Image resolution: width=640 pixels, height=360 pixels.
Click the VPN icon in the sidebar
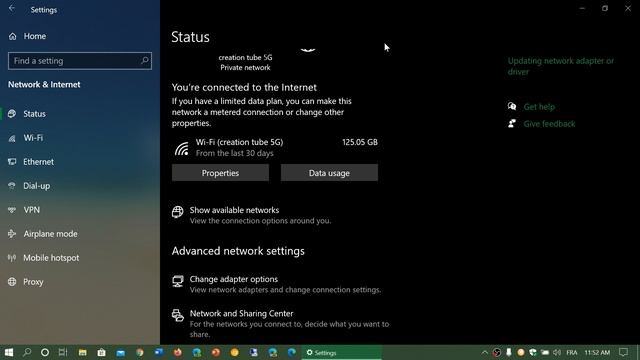click(x=12, y=210)
